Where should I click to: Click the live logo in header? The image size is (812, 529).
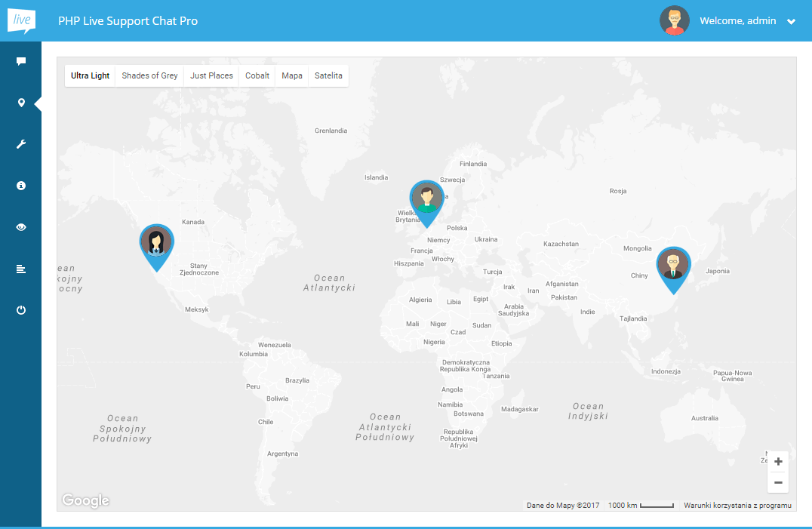20,20
